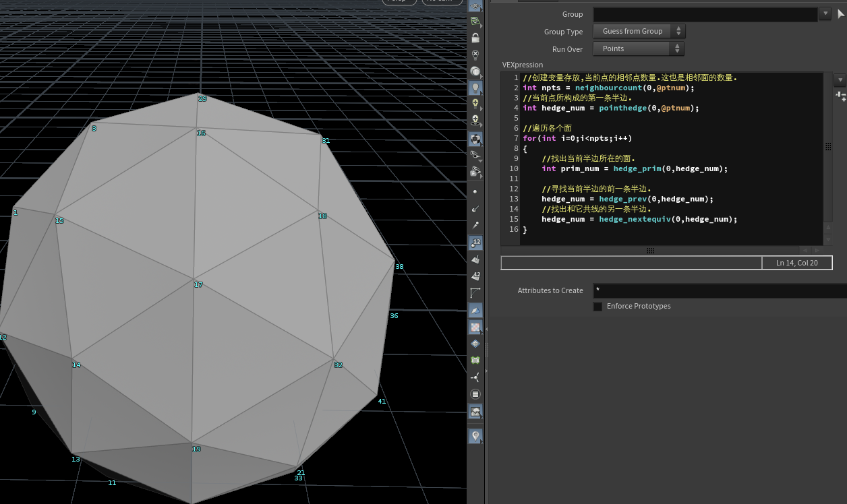Enable the Enforce Prototypes checkbox
Viewport: 847px width, 504px height.
pos(597,307)
